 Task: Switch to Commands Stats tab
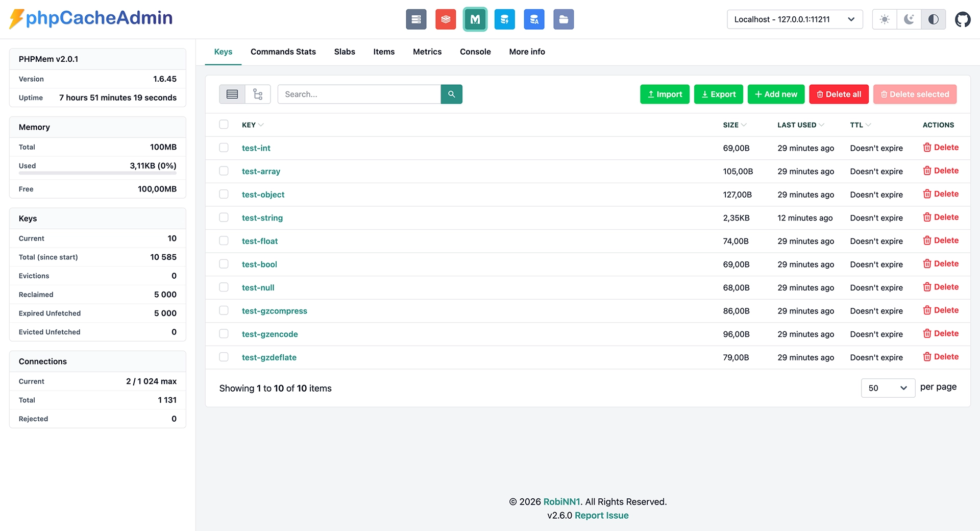(x=283, y=52)
